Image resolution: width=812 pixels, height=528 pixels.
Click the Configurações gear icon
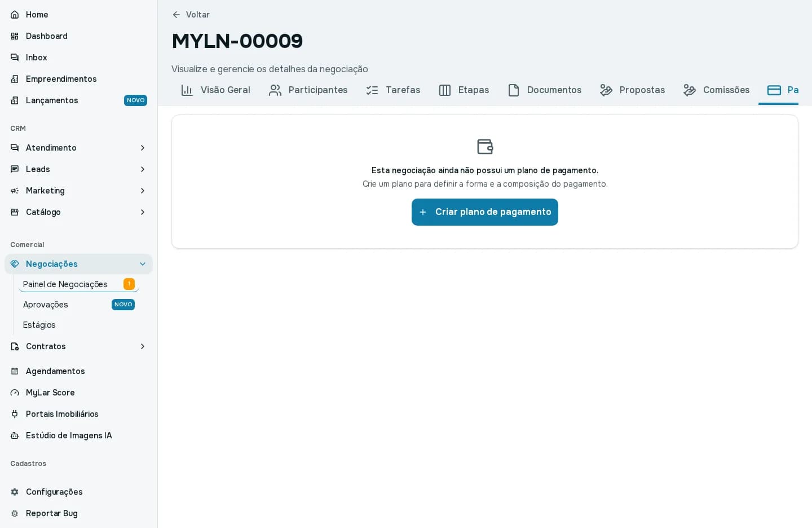pos(15,492)
